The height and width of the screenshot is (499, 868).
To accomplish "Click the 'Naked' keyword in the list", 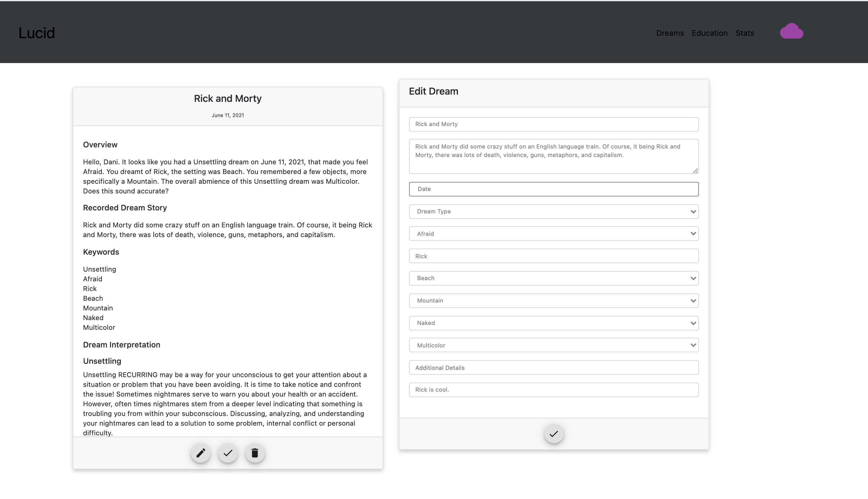I will [93, 318].
